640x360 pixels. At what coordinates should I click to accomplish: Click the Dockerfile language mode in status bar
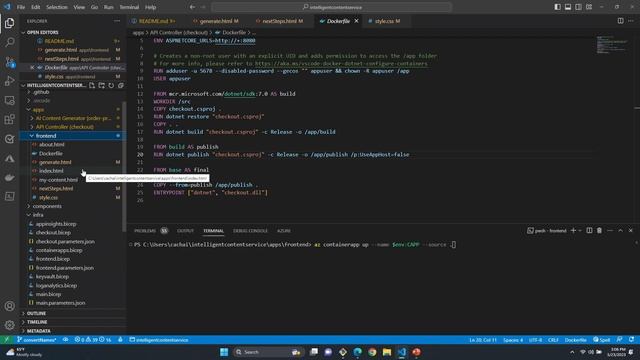coord(576,340)
